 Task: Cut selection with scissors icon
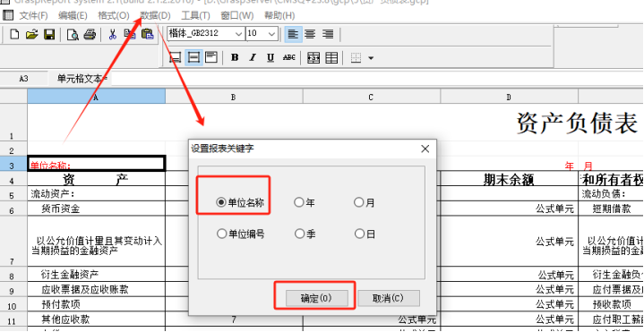pyautogui.click(x=113, y=35)
